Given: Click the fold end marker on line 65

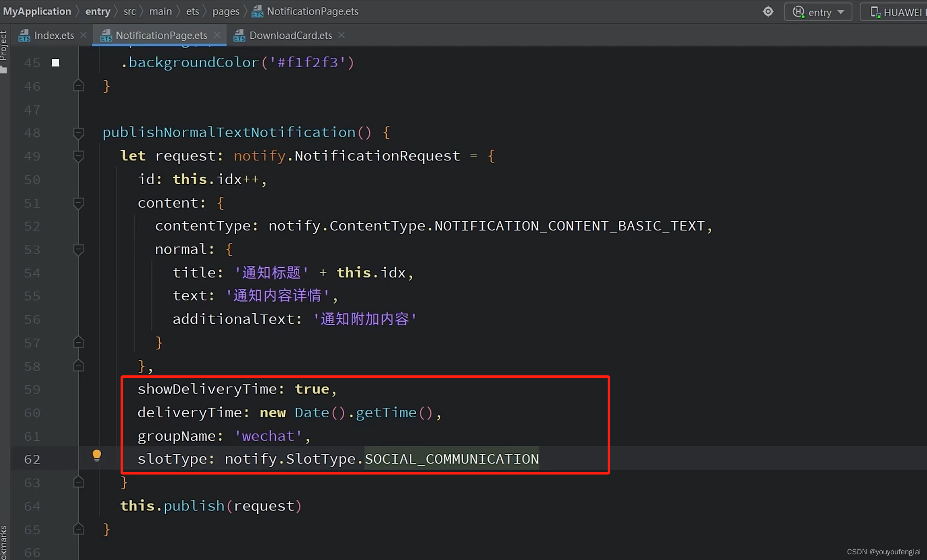Looking at the screenshot, I should click(79, 529).
